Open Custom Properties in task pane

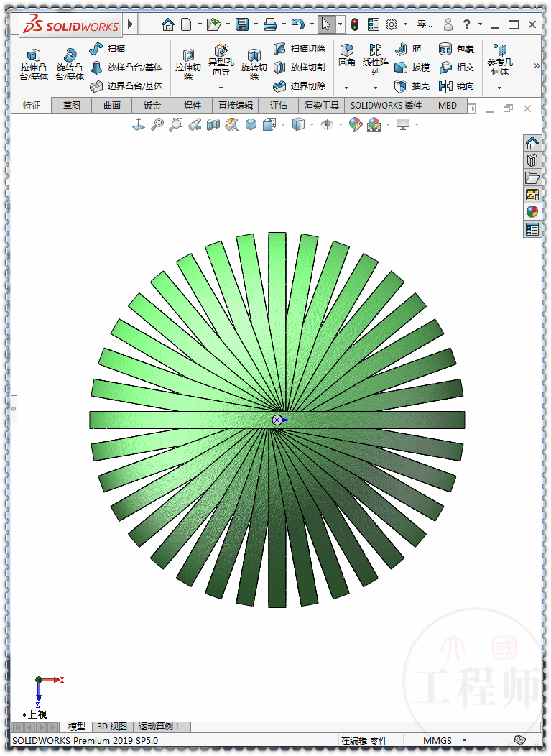(532, 229)
